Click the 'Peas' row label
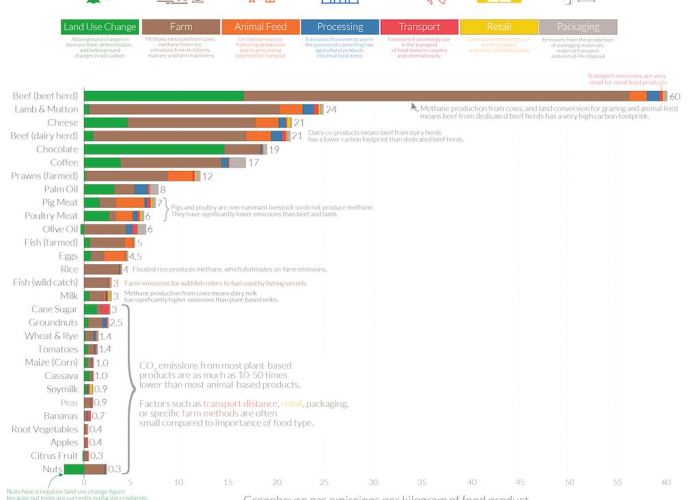 69,403
